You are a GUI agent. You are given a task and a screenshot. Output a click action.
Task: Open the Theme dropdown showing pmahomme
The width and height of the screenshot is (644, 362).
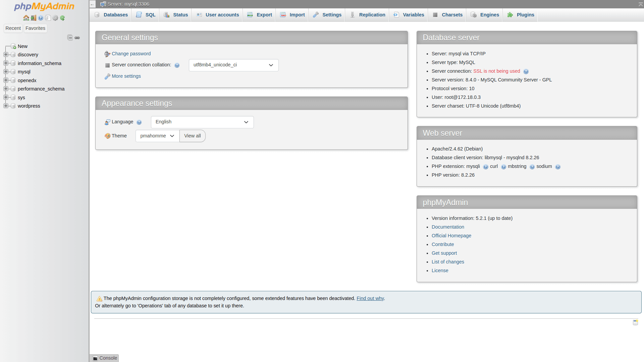157,136
